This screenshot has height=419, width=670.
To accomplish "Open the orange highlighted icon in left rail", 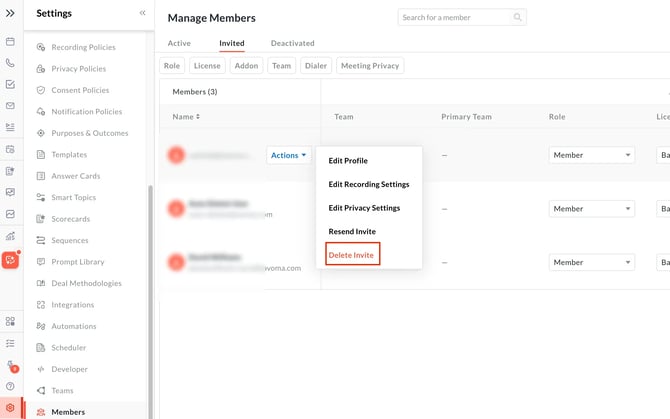I will (10, 260).
